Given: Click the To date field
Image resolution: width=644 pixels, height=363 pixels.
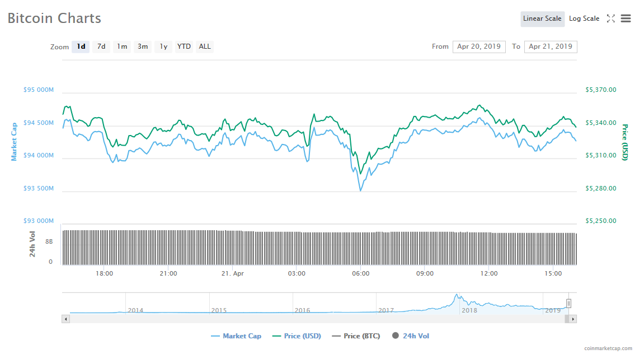Looking at the screenshot, I should [x=551, y=46].
